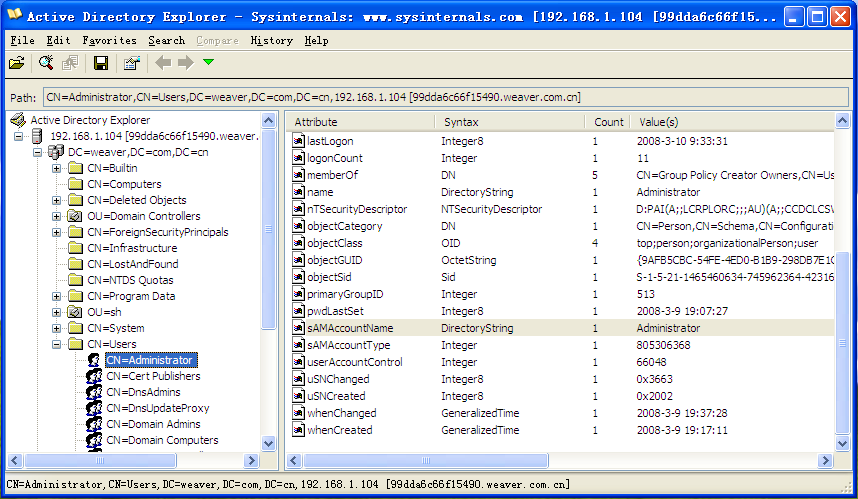
Task: Collapse the DC=weaver,DC=com,DC=cn node
Action: tap(37, 152)
